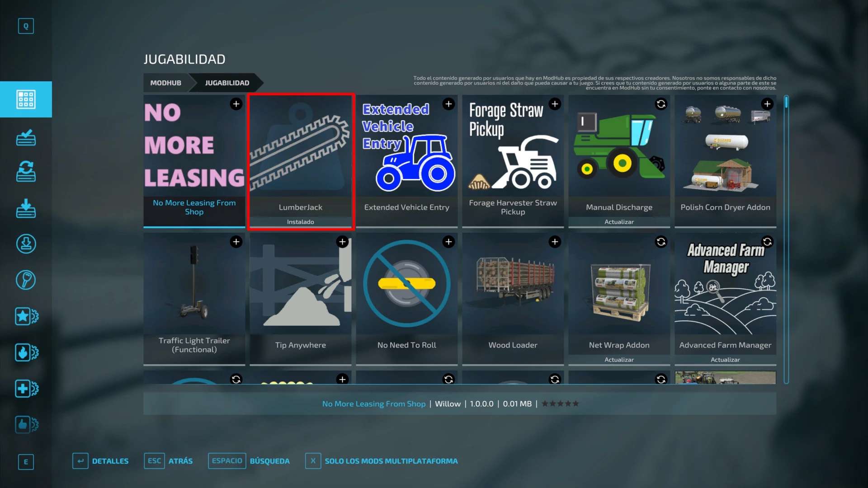The height and width of the screenshot is (488, 868).
Task: Open the downloads tray sidebar icon
Action: pyautogui.click(x=26, y=208)
